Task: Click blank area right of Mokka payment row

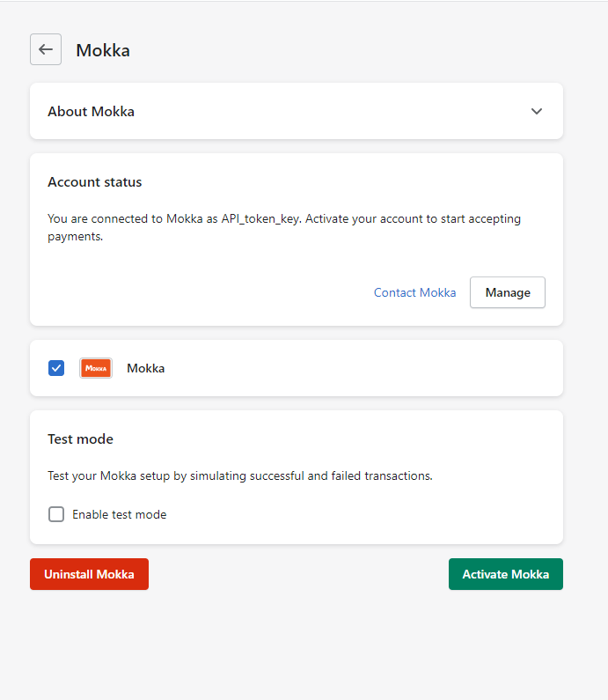Action: 370,368
